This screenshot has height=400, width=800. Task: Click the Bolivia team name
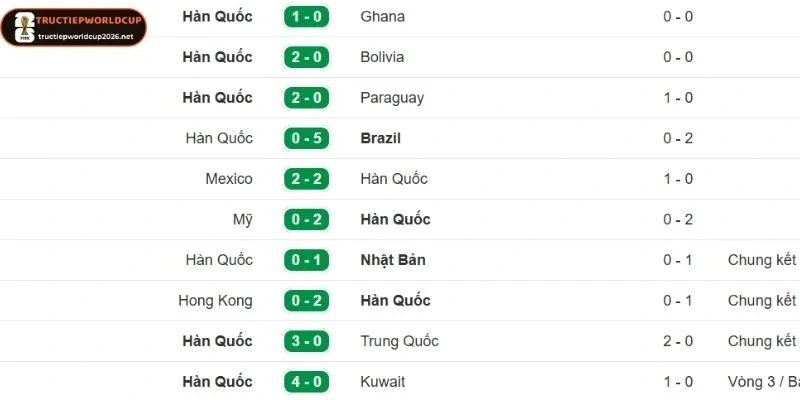(x=382, y=57)
